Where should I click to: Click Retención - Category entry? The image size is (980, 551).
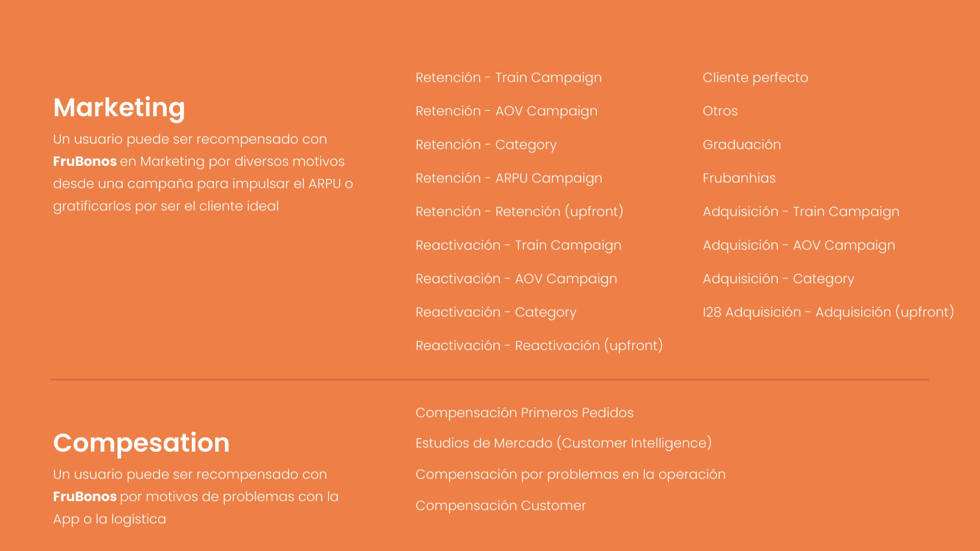point(485,145)
